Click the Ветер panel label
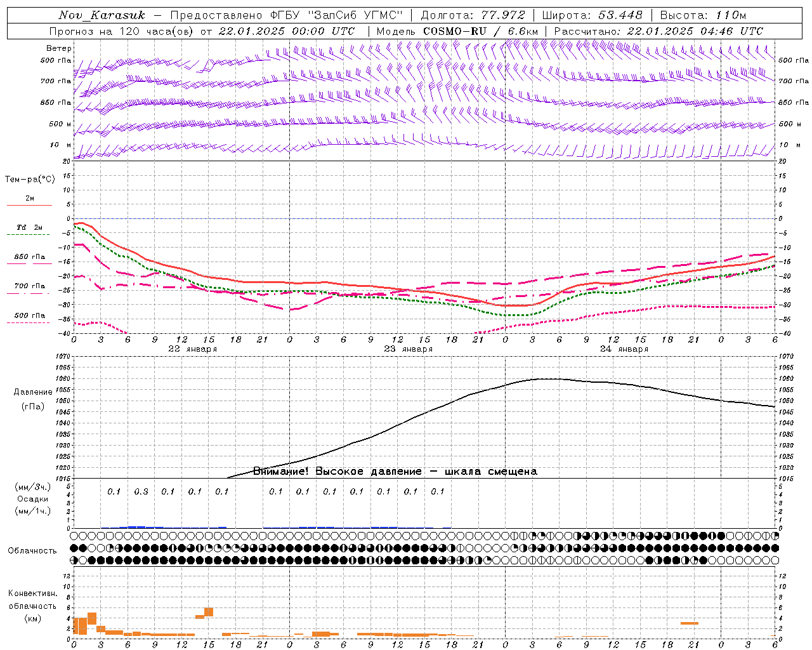This screenshot has width=812, height=650. [x=59, y=48]
